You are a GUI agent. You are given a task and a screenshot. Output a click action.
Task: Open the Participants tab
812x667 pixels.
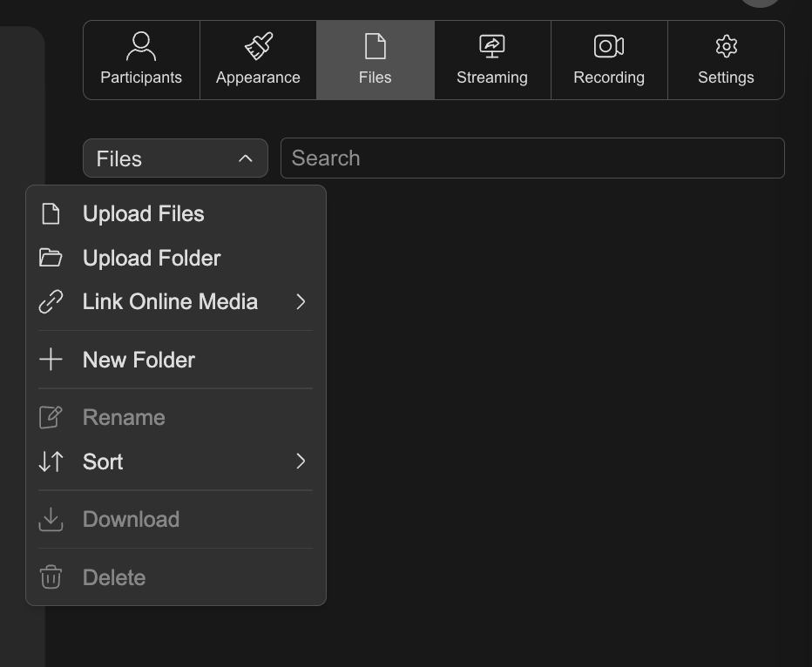[x=141, y=60]
